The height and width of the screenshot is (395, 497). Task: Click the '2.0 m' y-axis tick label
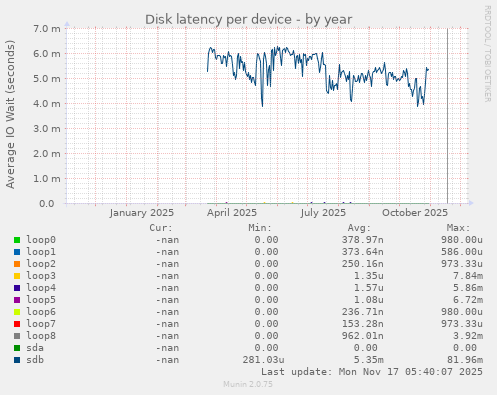click(47, 154)
